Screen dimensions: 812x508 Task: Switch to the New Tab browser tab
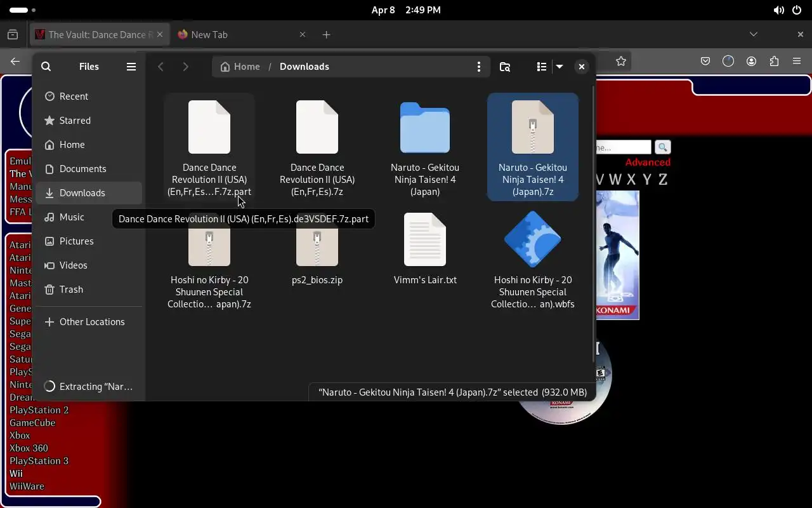[x=235, y=35]
